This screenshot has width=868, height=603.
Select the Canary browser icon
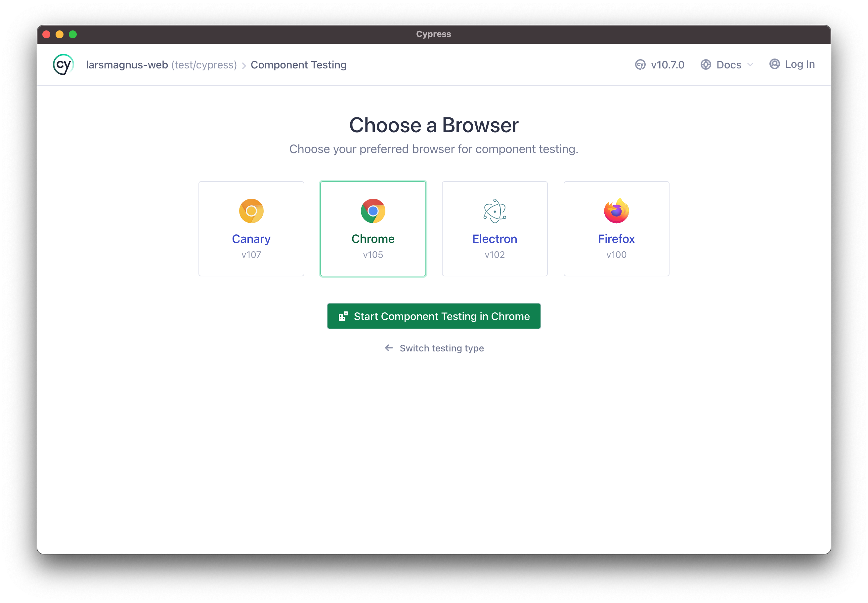pyautogui.click(x=251, y=211)
